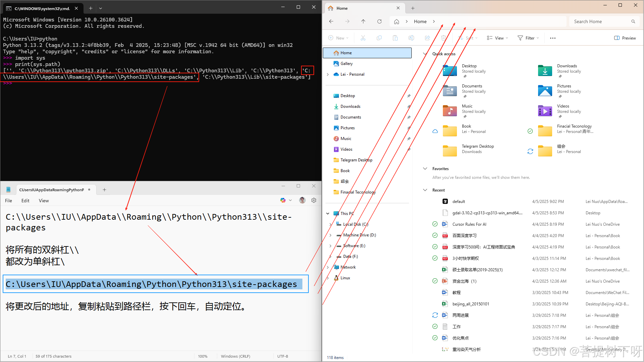Open the Downloads folder in Quick access

545,71
